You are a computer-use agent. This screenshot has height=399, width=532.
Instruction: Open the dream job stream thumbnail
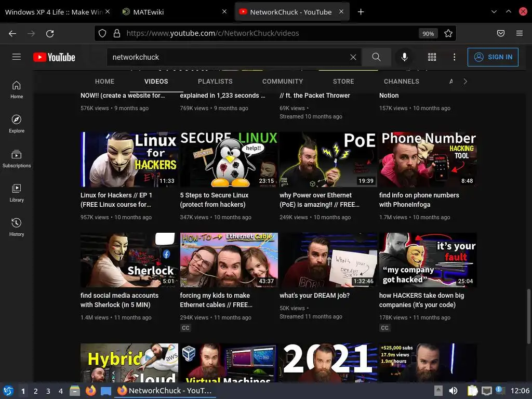(328, 260)
